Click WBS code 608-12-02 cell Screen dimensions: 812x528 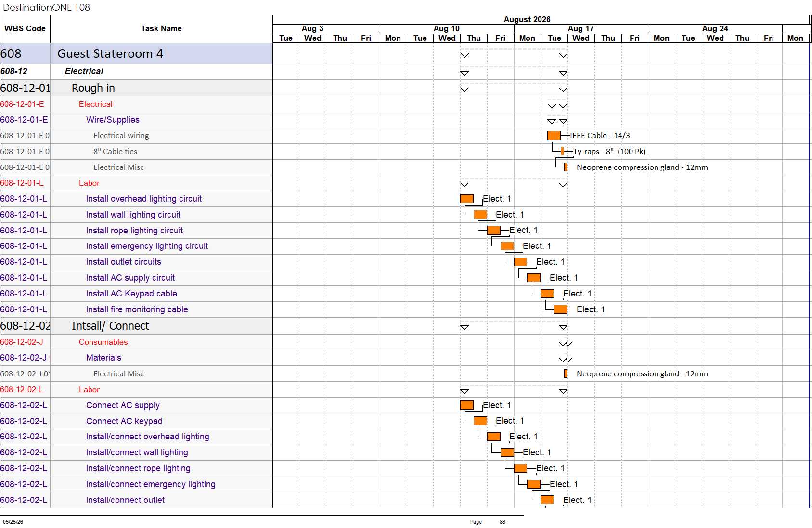25,326
